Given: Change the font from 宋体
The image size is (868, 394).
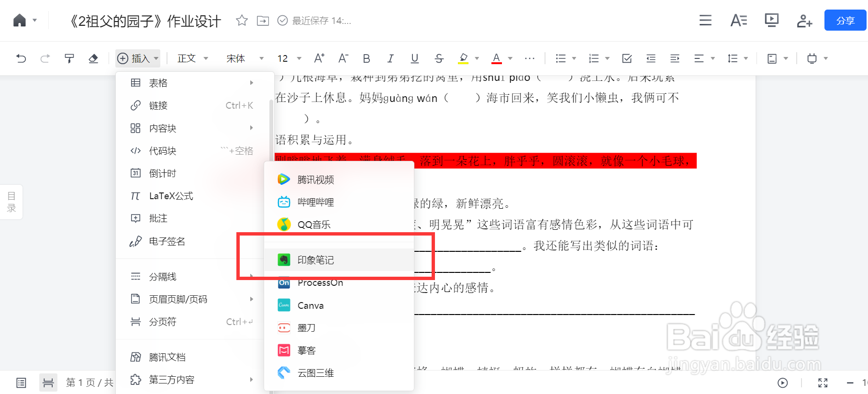Looking at the screenshot, I should (x=245, y=58).
